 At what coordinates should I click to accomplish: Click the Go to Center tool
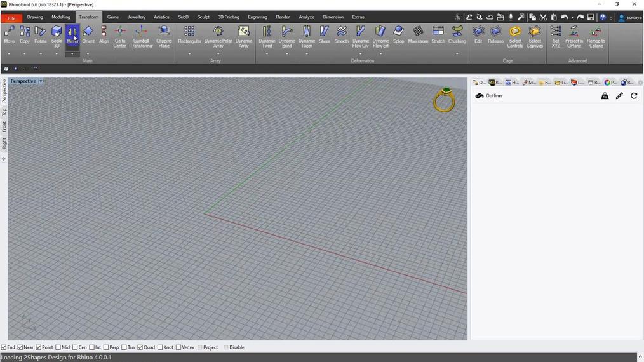120,37
